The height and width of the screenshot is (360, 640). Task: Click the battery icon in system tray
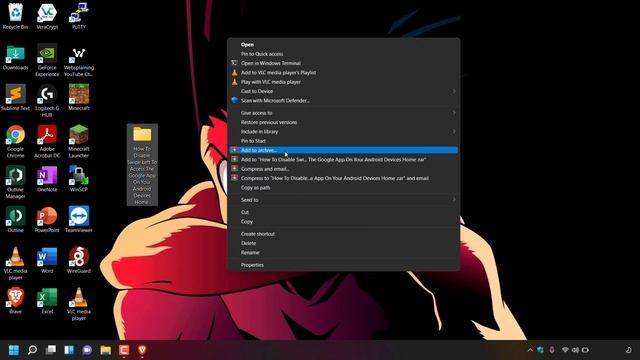pyautogui.click(x=585, y=350)
